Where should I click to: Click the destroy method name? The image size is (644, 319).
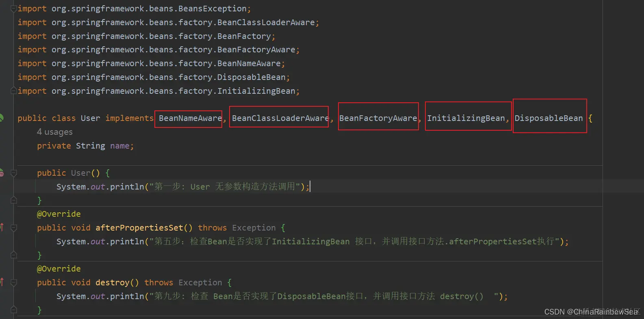click(x=113, y=282)
